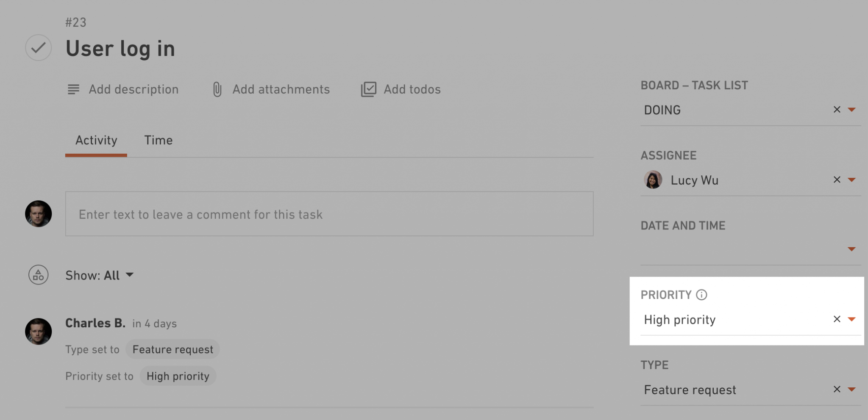Focus the comment text field
The height and width of the screenshot is (420, 868).
tap(329, 214)
